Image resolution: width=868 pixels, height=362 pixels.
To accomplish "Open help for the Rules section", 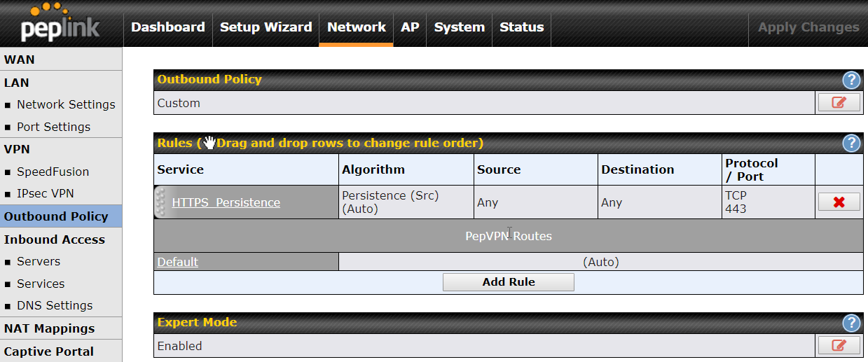I will [x=850, y=144].
